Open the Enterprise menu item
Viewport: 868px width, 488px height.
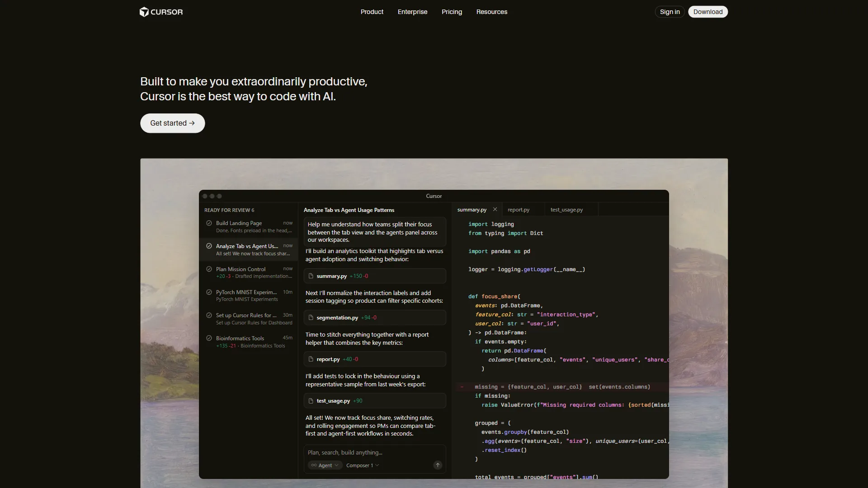coord(412,12)
